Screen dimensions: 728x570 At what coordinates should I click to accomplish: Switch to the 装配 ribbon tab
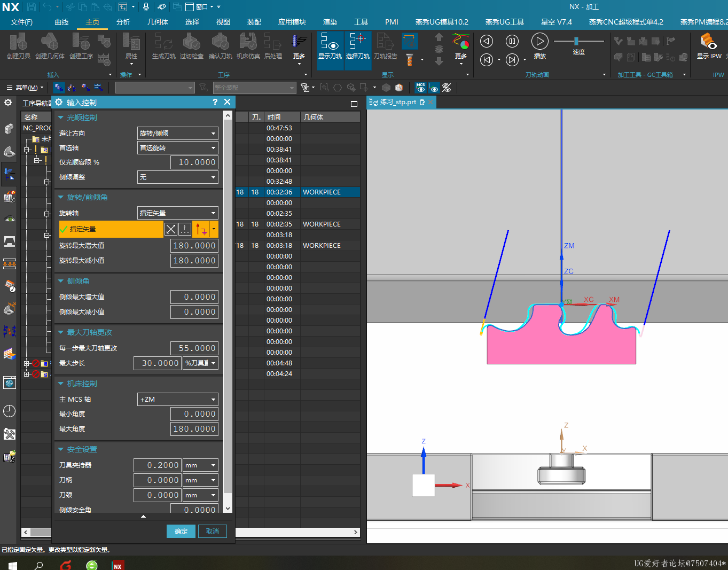[x=254, y=22]
